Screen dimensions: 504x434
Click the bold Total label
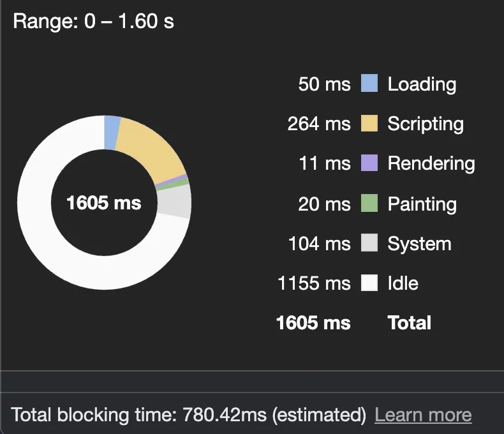[410, 323]
